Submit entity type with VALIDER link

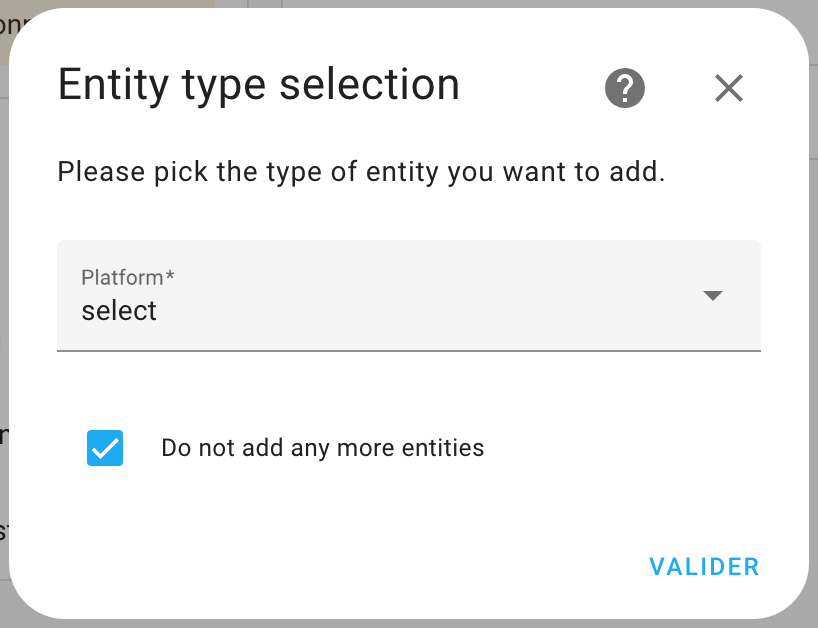click(704, 567)
